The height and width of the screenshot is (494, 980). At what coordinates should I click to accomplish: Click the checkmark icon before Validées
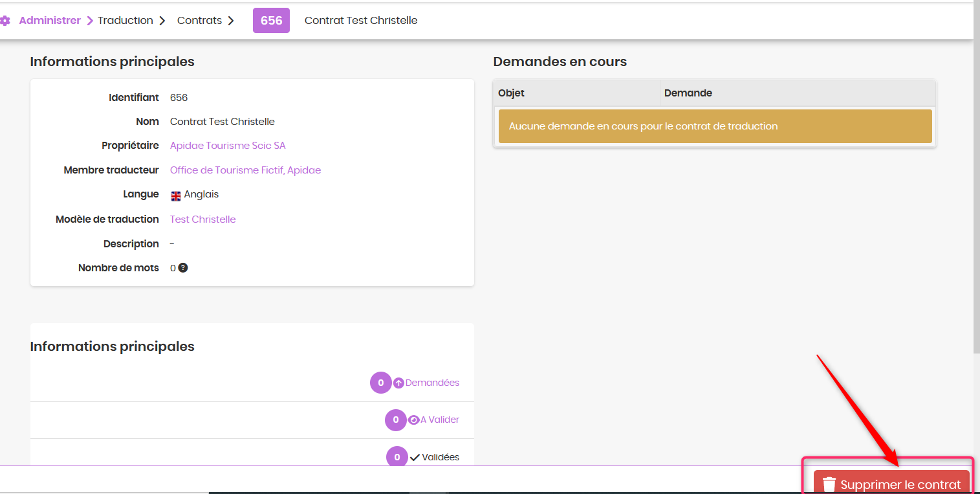click(x=415, y=457)
